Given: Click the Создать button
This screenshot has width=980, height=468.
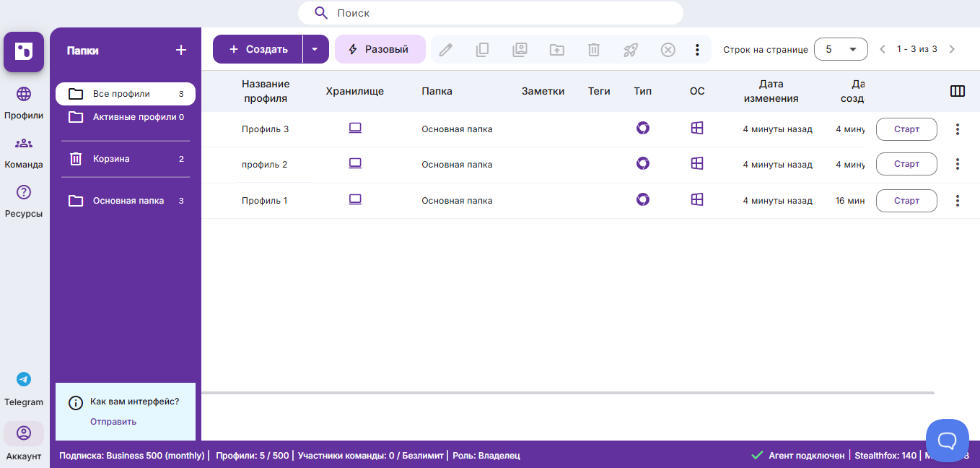Looking at the screenshot, I should coord(258,49).
